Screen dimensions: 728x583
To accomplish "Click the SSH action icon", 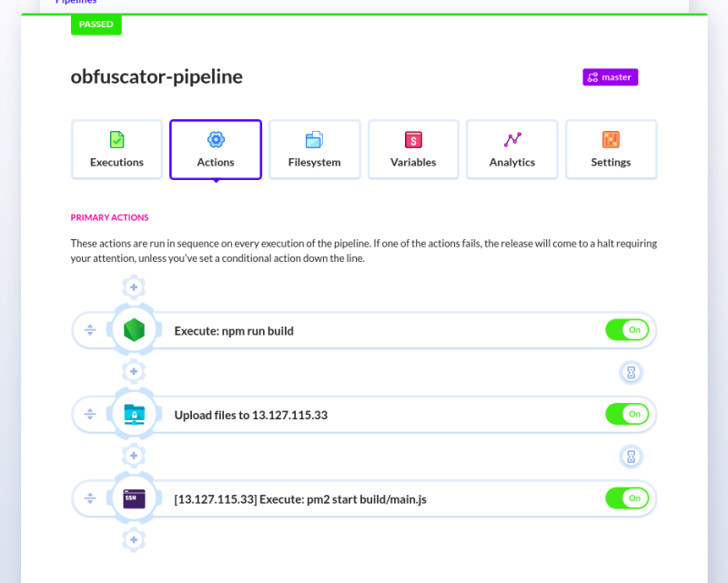I will coord(134,499).
